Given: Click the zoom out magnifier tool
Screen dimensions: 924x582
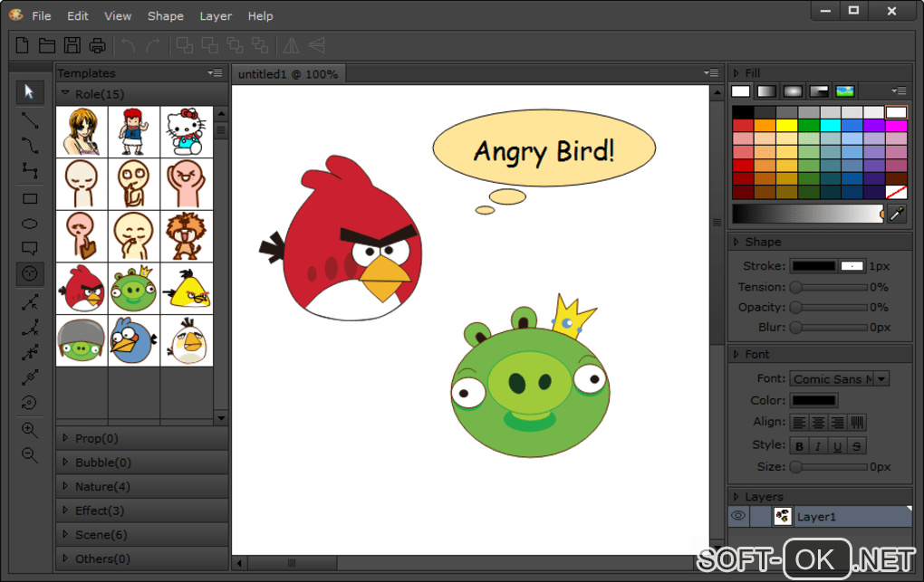Looking at the screenshot, I should pos(30,454).
